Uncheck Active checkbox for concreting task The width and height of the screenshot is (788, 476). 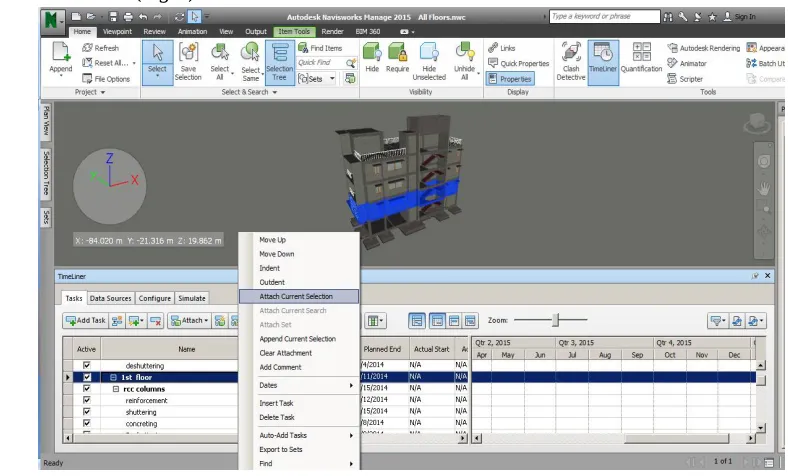(x=86, y=423)
